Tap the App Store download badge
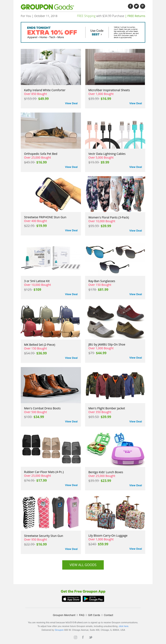166x644 pixels. point(71,599)
